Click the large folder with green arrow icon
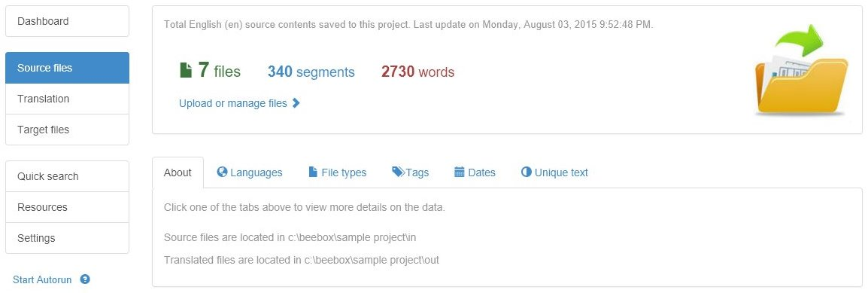868x293 pixels. pyautogui.click(x=801, y=70)
